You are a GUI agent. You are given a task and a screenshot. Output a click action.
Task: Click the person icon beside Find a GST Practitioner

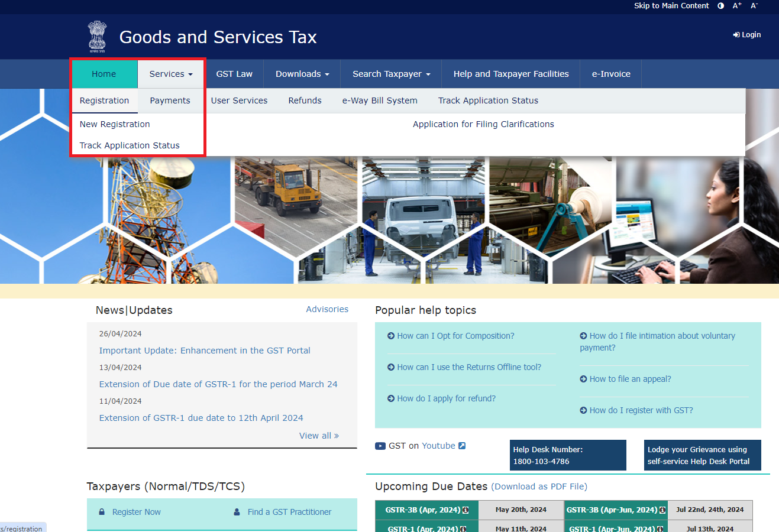coord(238,512)
